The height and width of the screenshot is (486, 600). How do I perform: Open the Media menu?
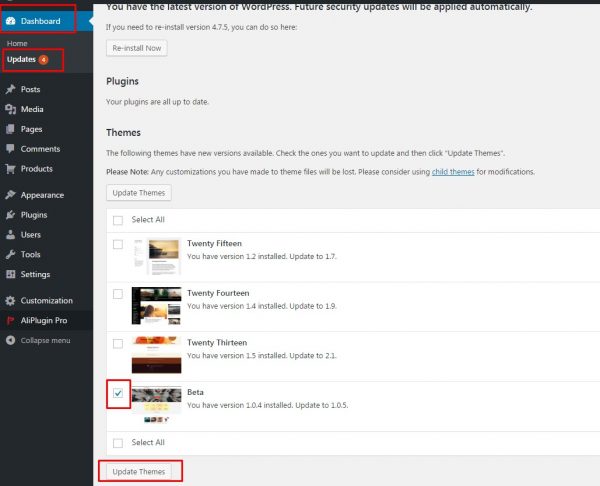coord(32,109)
